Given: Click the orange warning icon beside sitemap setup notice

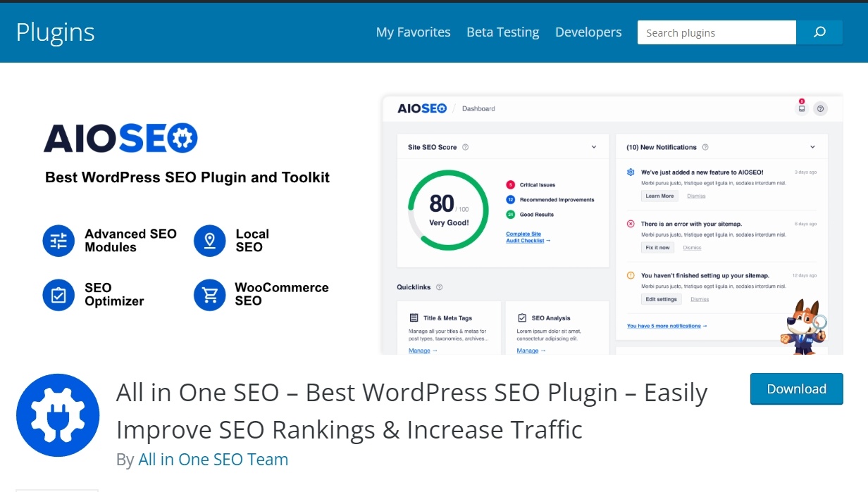Looking at the screenshot, I should point(631,275).
